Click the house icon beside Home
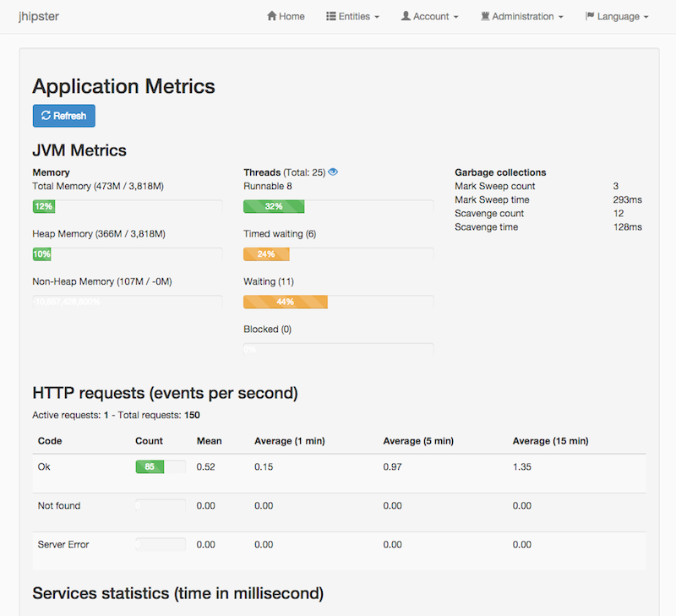Image resolution: width=676 pixels, height=616 pixels. [x=272, y=16]
